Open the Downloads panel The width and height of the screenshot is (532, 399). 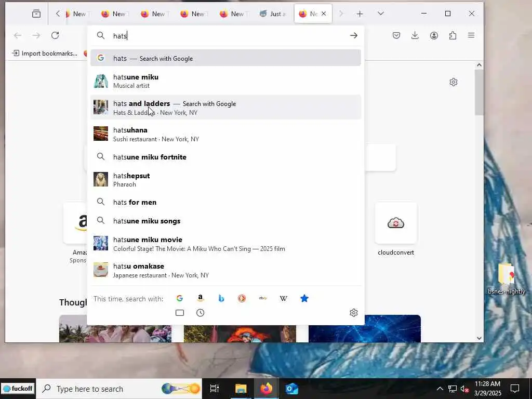click(x=415, y=35)
